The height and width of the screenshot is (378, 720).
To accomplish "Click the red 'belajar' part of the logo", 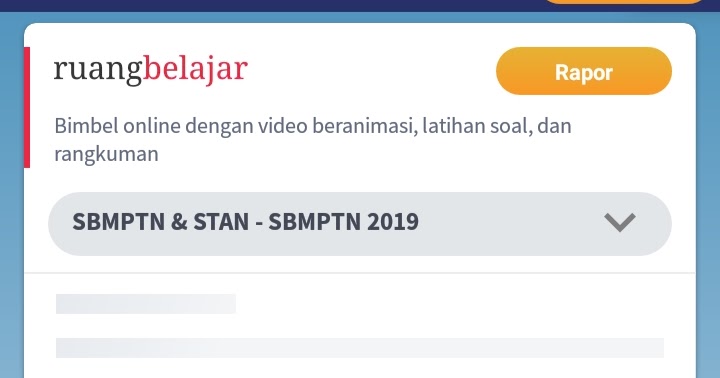I will point(196,70).
